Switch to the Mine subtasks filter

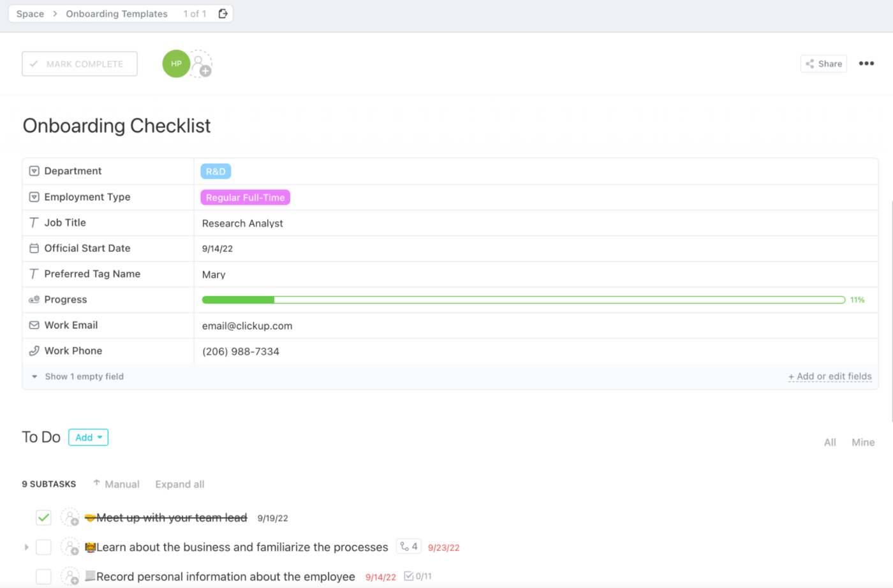tap(863, 442)
